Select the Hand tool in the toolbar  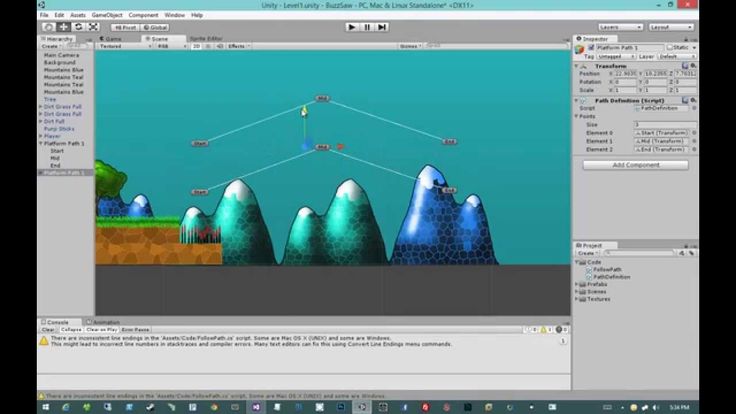point(48,27)
